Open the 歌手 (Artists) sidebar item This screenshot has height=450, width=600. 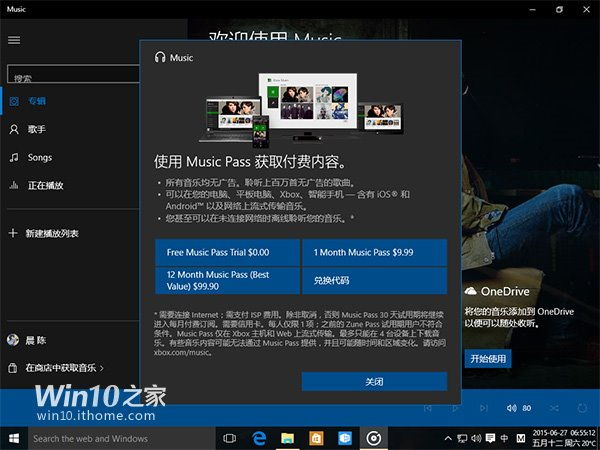70,129
